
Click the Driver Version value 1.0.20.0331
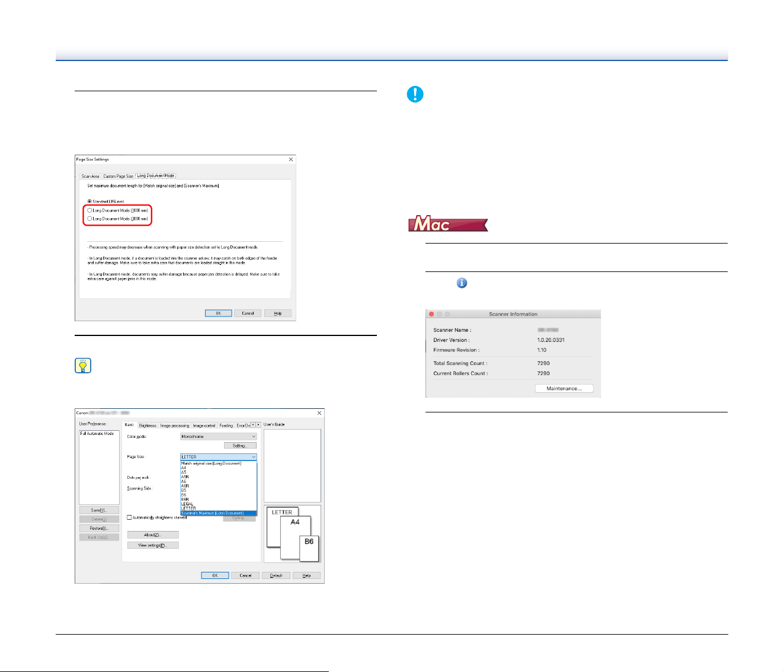551,340
